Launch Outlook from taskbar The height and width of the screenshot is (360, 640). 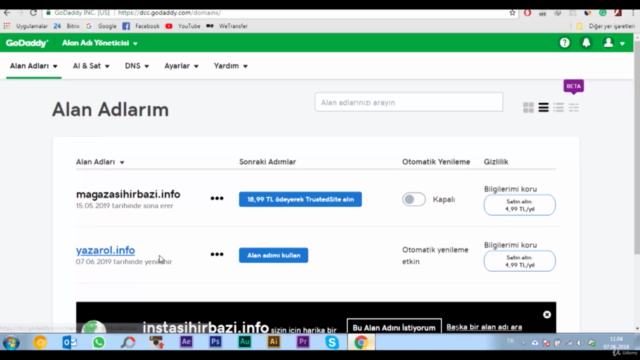(69, 342)
